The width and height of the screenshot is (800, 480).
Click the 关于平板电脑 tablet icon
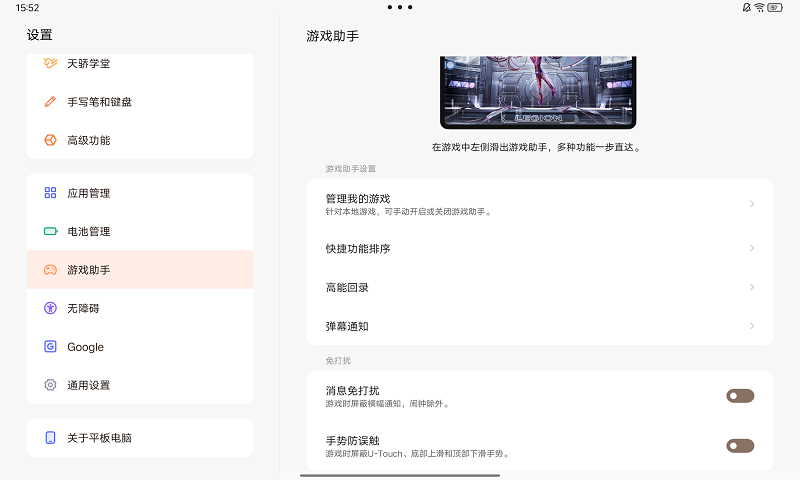point(50,438)
